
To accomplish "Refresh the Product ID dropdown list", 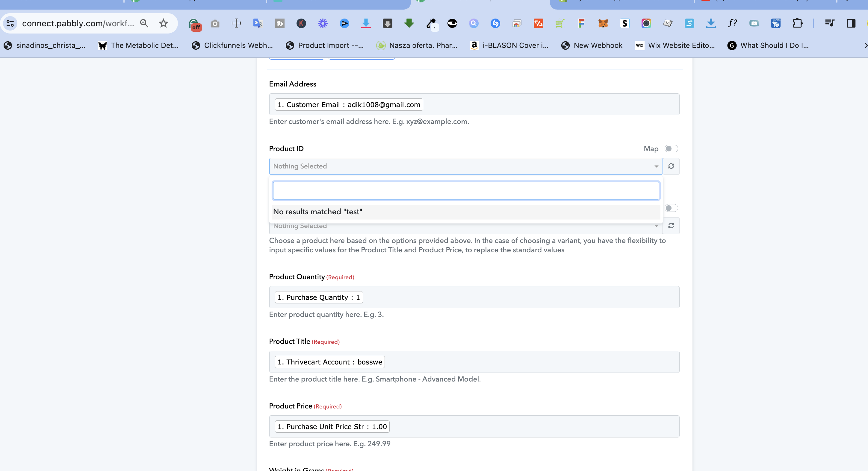I will coord(671,166).
